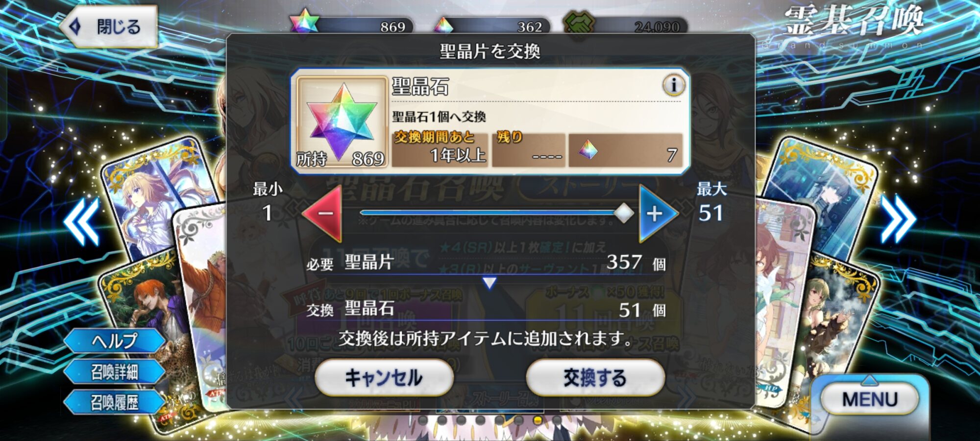Go to next banner with right double-chevron
The image size is (980, 441).
898,220
